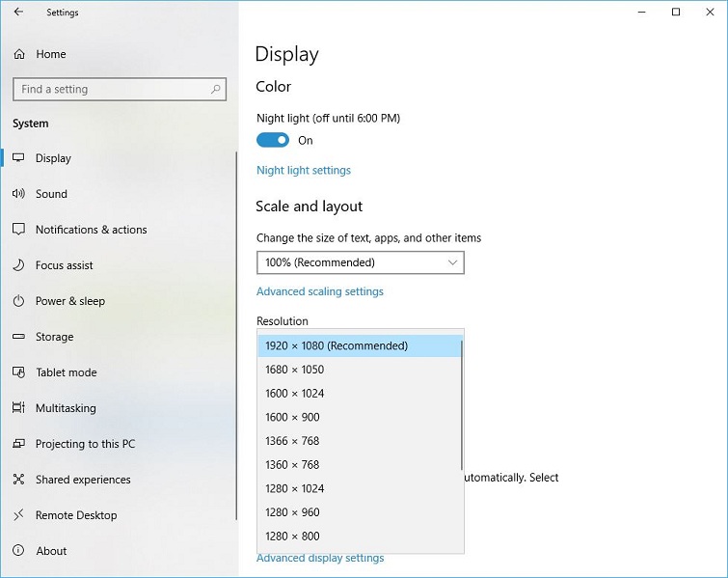
Task: Click the Home icon in sidebar
Action: pyautogui.click(x=19, y=54)
